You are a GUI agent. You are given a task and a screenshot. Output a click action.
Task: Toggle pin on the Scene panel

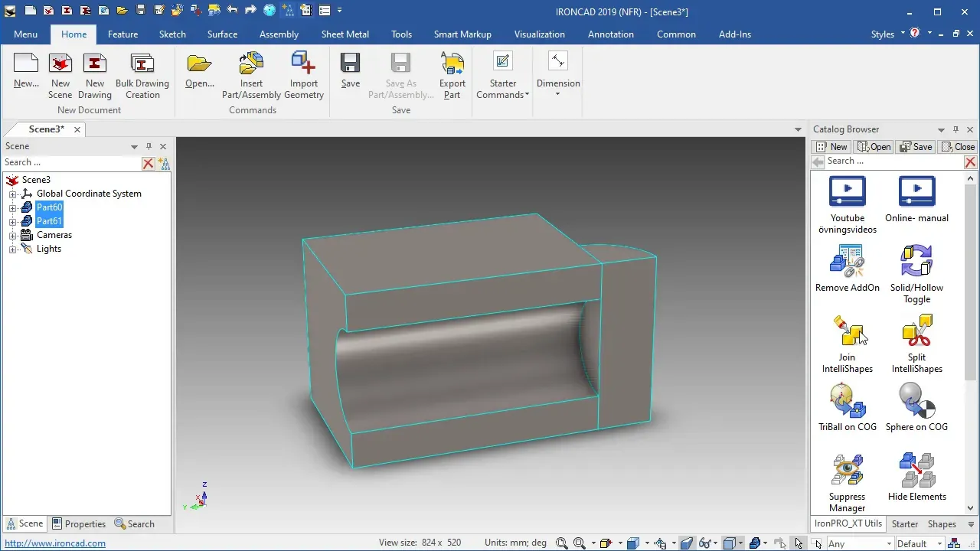149,146
